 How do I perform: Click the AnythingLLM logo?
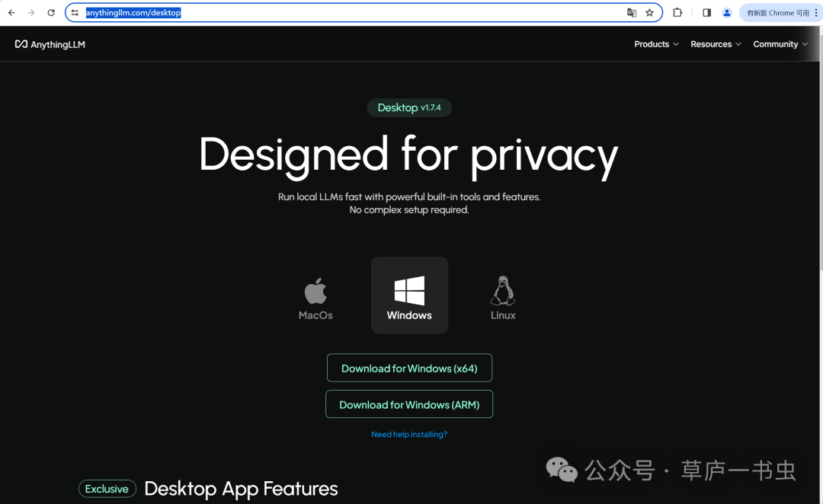click(x=50, y=44)
